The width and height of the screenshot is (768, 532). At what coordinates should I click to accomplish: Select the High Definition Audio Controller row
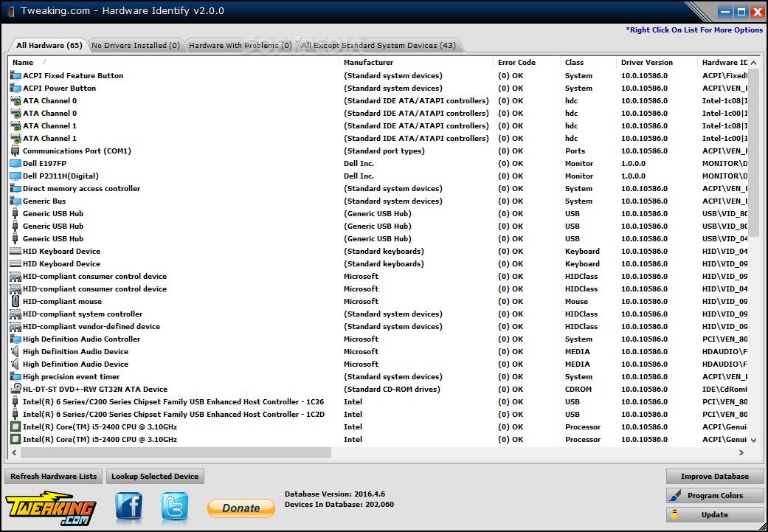pyautogui.click(x=378, y=339)
